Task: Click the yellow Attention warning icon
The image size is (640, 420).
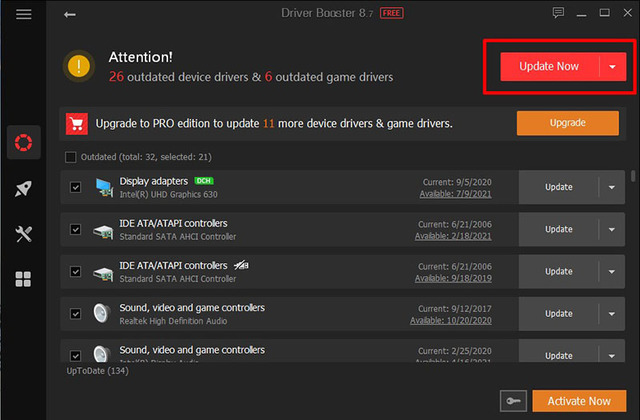Action: coord(79,66)
